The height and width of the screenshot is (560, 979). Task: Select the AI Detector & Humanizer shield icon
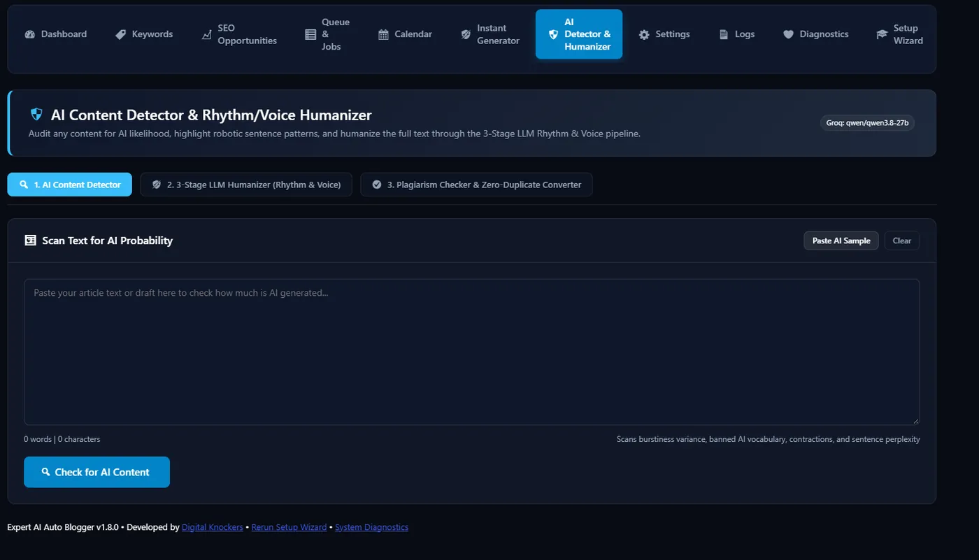coord(553,34)
